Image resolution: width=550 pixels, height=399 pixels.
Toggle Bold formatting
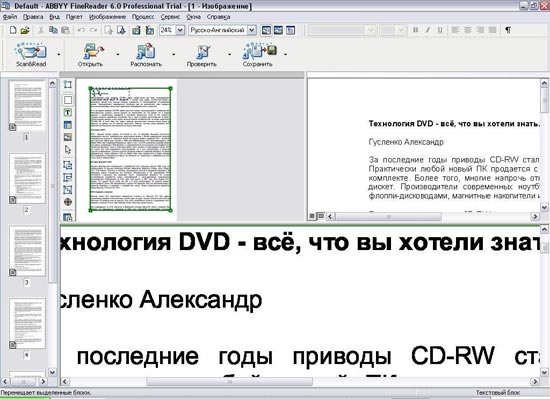tap(416, 30)
